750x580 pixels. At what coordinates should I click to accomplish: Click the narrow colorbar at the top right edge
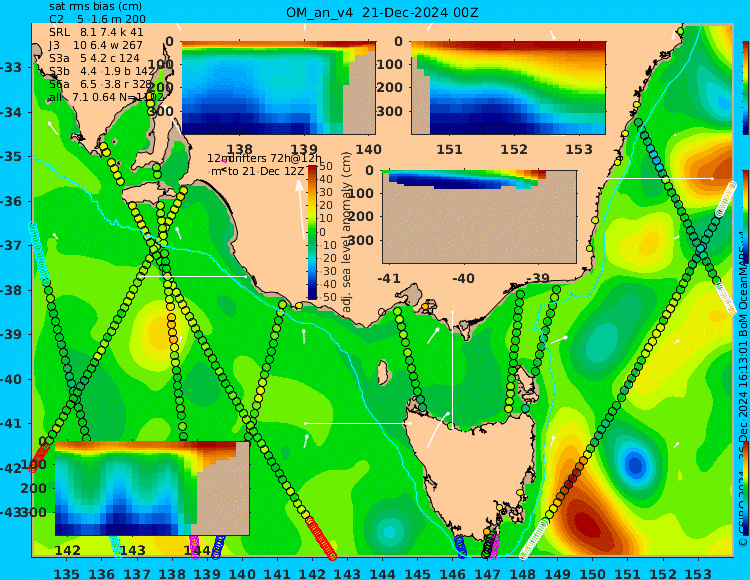[745, 88]
